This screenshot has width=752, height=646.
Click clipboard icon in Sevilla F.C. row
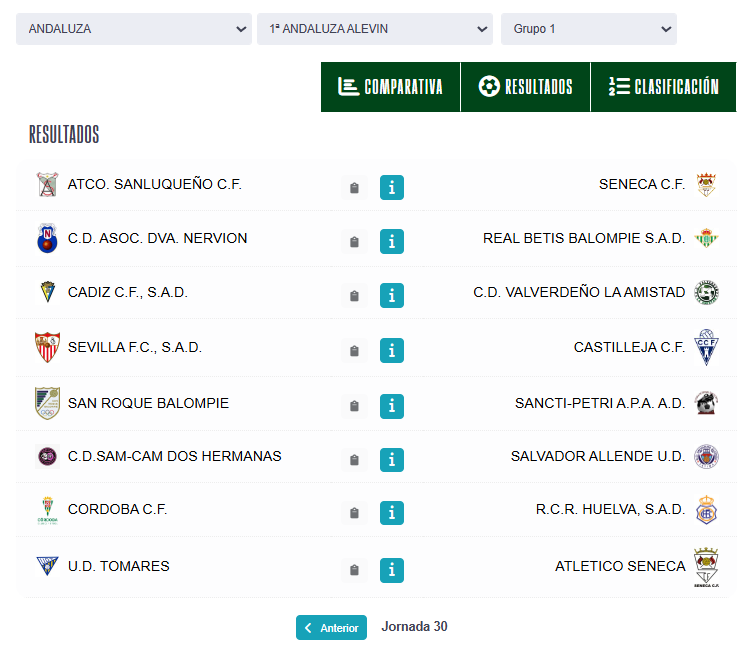(354, 351)
